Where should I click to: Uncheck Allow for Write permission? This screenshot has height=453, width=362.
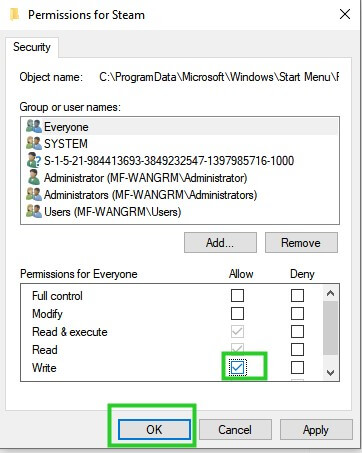pyautogui.click(x=237, y=367)
